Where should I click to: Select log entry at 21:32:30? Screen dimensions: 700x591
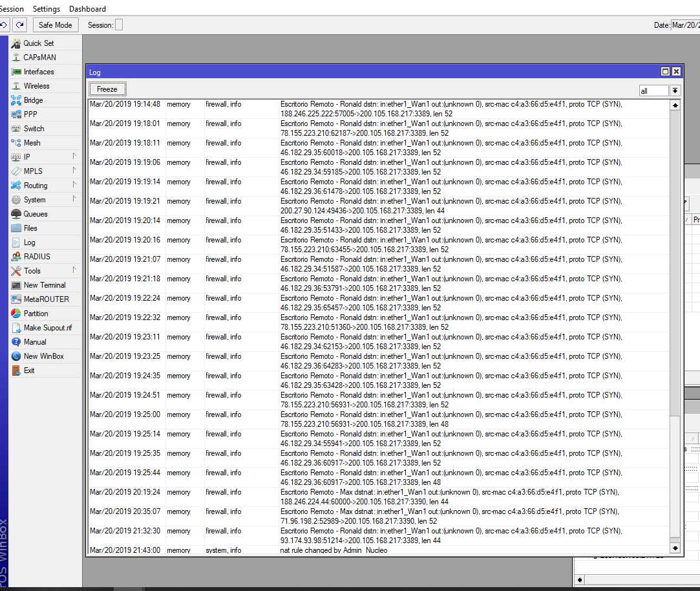click(379, 535)
